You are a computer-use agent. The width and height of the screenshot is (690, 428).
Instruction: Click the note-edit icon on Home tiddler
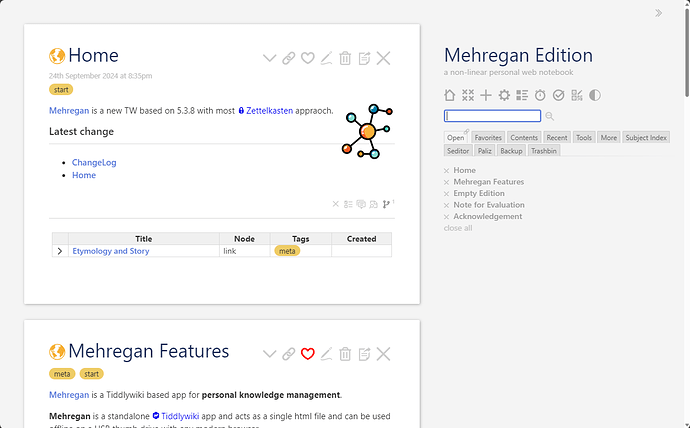point(364,58)
